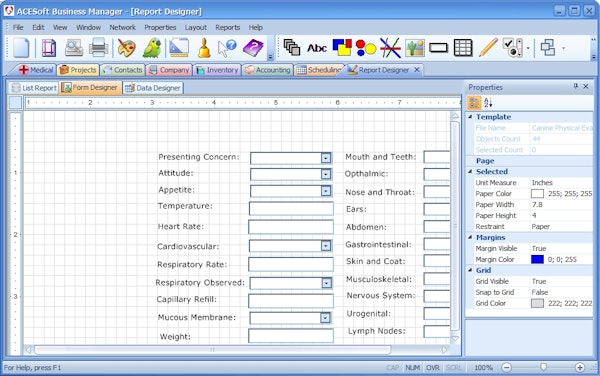Click the checkbox and radio controls tool

coord(513,48)
